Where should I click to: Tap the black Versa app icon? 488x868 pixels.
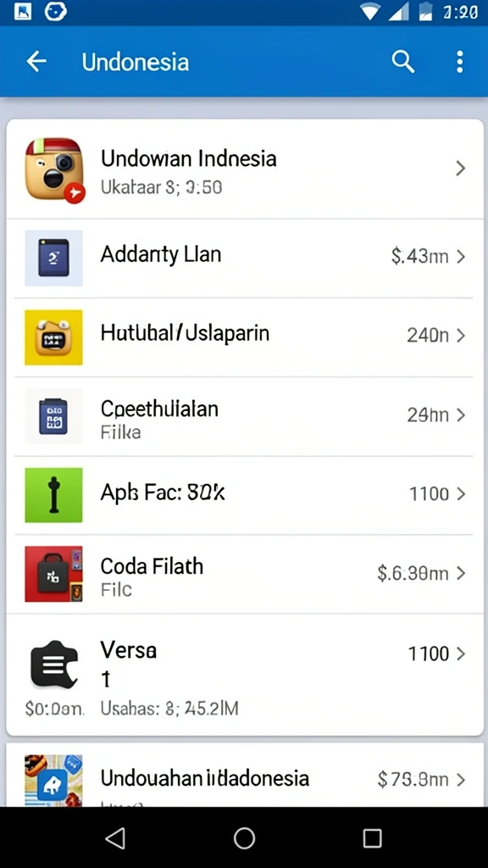tap(53, 665)
